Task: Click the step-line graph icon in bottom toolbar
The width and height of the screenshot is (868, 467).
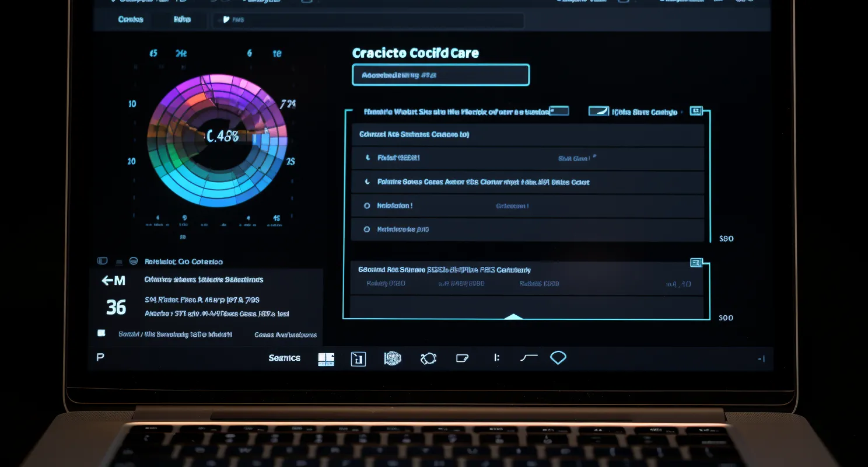Action: [528, 358]
